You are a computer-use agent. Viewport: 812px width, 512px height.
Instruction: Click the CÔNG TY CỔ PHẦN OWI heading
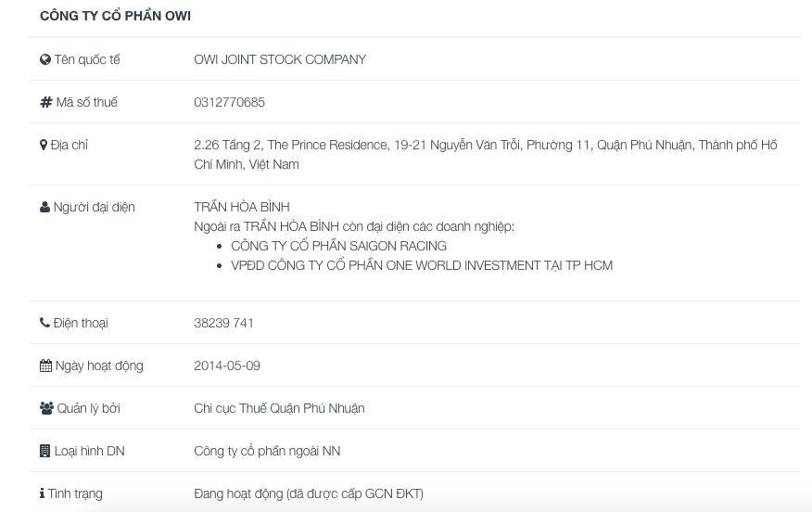tap(115, 17)
